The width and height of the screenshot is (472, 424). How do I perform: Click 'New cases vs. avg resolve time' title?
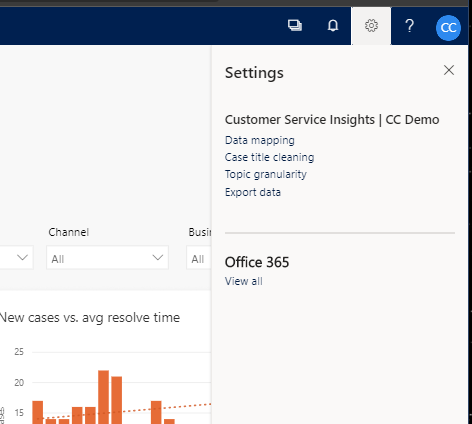tap(90, 318)
